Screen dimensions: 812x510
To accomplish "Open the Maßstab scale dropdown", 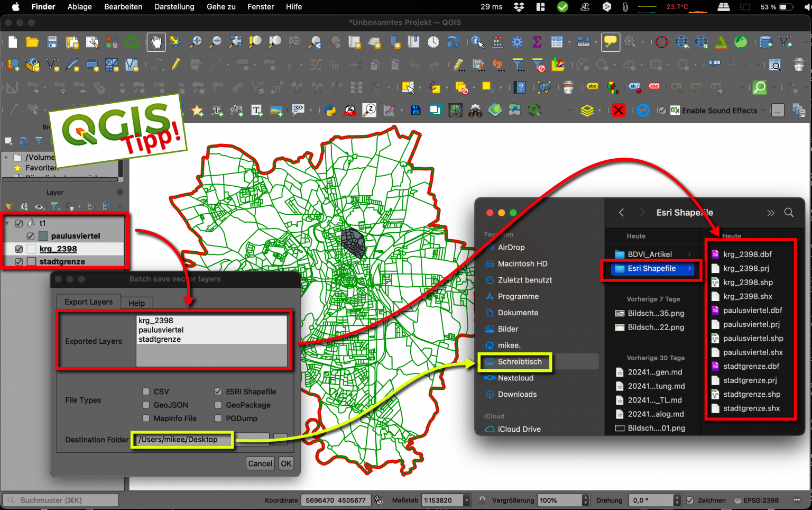I will pos(466,500).
